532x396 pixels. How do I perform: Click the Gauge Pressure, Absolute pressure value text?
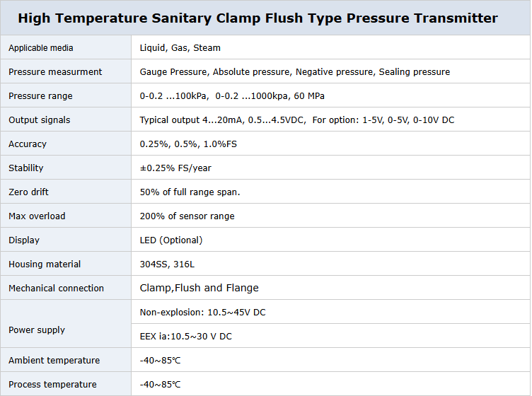(295, 72)
